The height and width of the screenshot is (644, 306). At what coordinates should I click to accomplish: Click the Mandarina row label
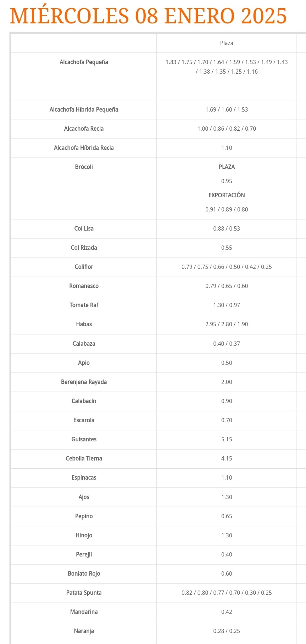[84, 612]
